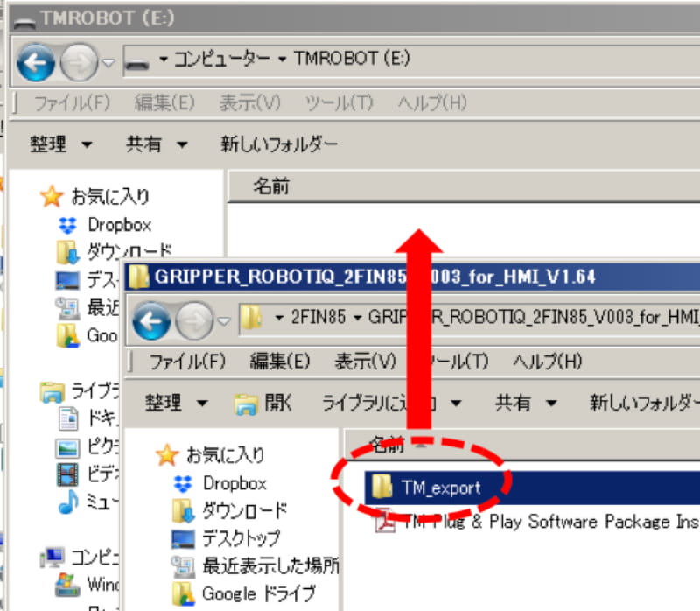Image resolution: width=700 pixels, height=611 pixels.
Task: Click 開く button in GRIPPER_ROBOTIQ toolbar
Action: tap(263, 403)
